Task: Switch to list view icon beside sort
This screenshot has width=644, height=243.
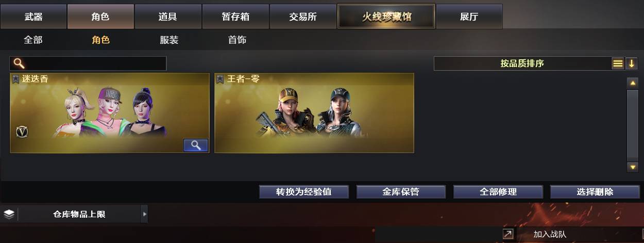Action: click(x=618, y=63)
